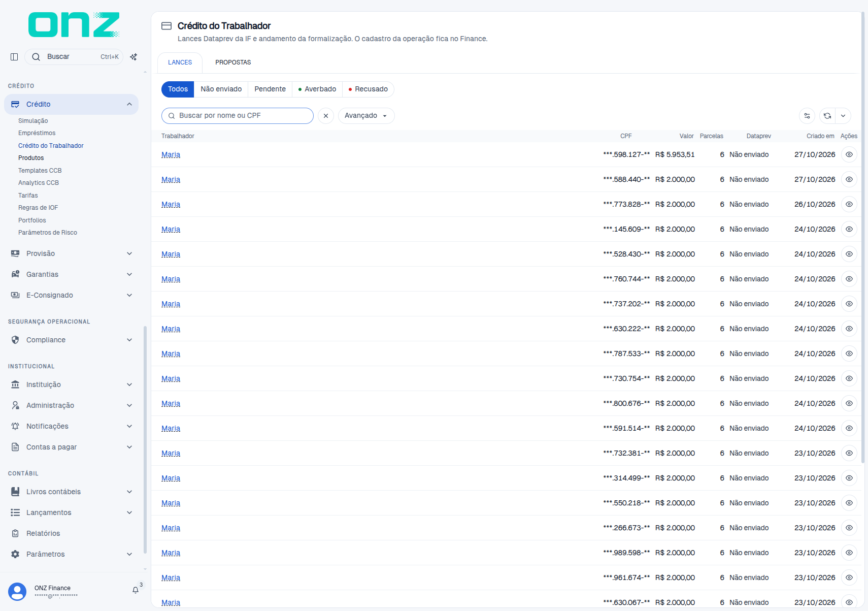Image resolution: width=868 pixels, height=611 pixels.
Task: Click the sidebar Buscar search box
Action: pos(74,57)
